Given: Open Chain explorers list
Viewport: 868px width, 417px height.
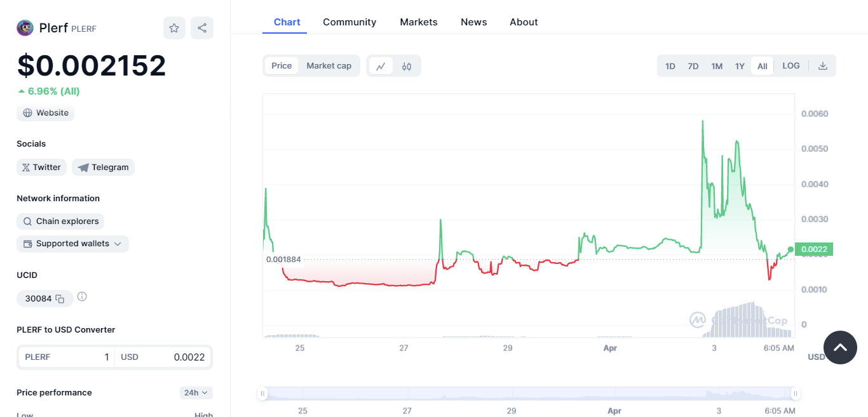Looking at the screenshot, I should [60, 222].
